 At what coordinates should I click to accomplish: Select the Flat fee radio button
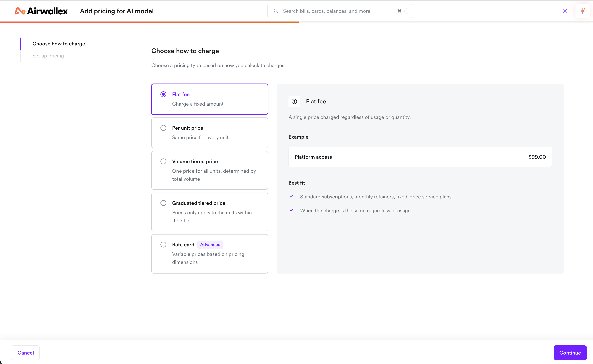163,94
